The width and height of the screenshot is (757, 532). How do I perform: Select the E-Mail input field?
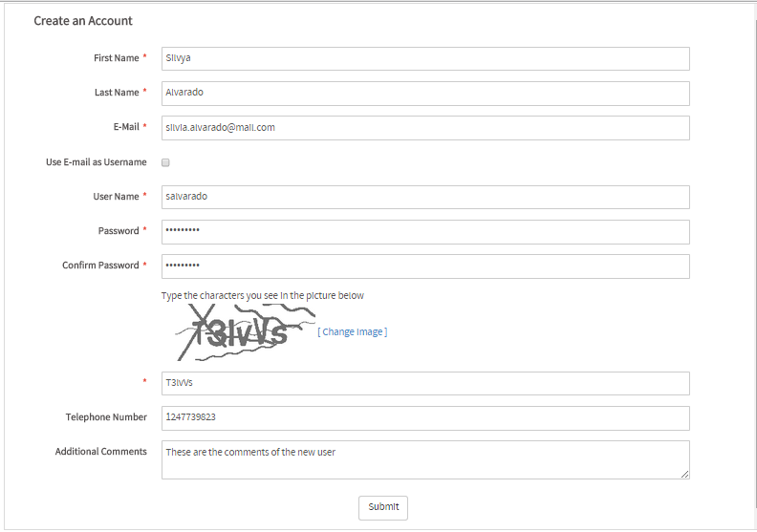[x=425, y=127]
